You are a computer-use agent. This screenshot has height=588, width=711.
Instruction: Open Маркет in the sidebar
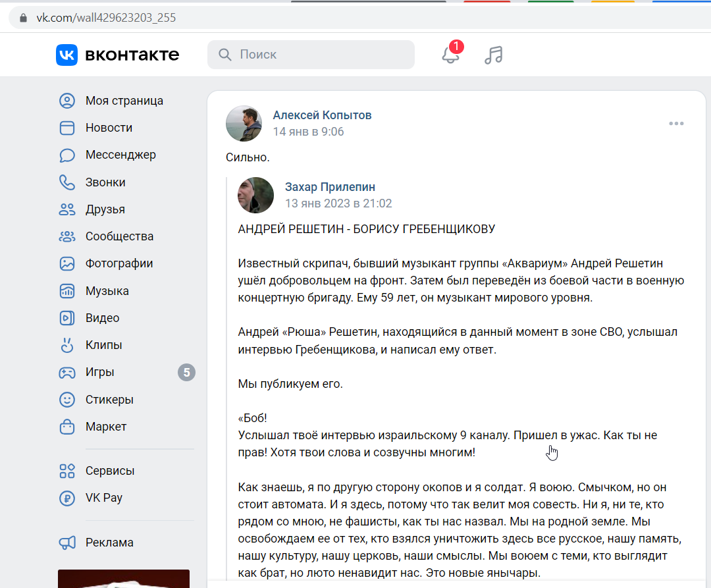pos(106,427)
